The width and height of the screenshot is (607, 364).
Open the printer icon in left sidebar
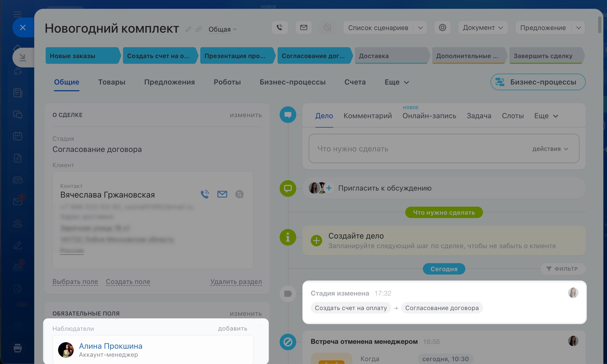pos(18,348)
